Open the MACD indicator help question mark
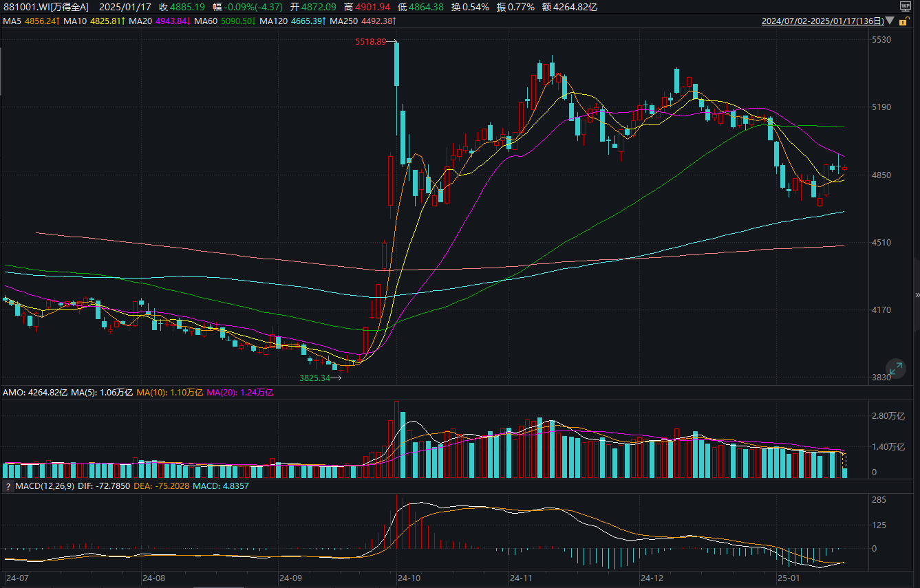The width and height of the screenshot is (920, 588). coord(8,486)
